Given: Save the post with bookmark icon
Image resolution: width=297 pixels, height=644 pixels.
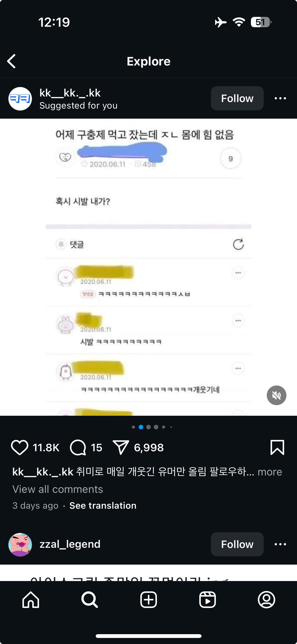Looking at the screenshot, I should (277, 447).
